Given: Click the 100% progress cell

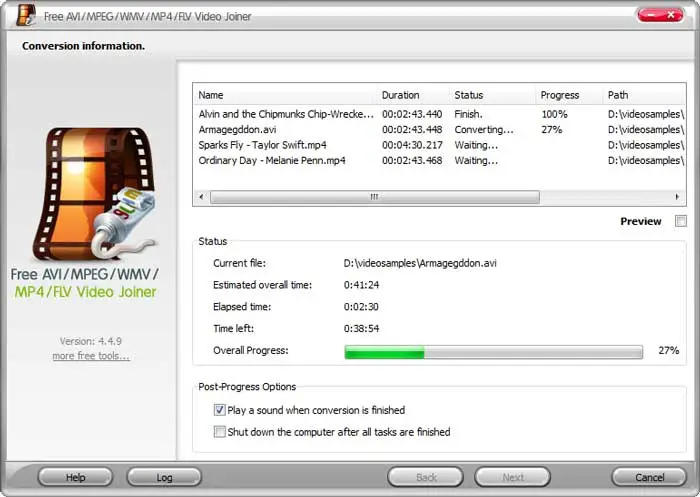Looking at the screenshot, I should point(554,114).
